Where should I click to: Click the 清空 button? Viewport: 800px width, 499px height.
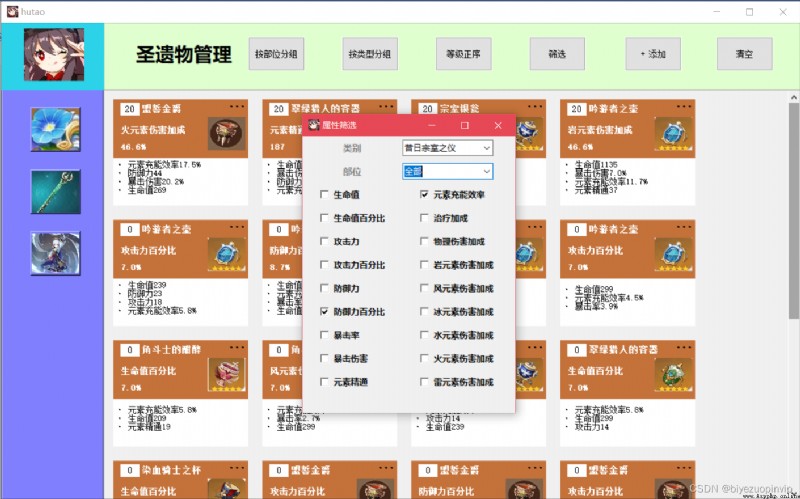(744, 54)
